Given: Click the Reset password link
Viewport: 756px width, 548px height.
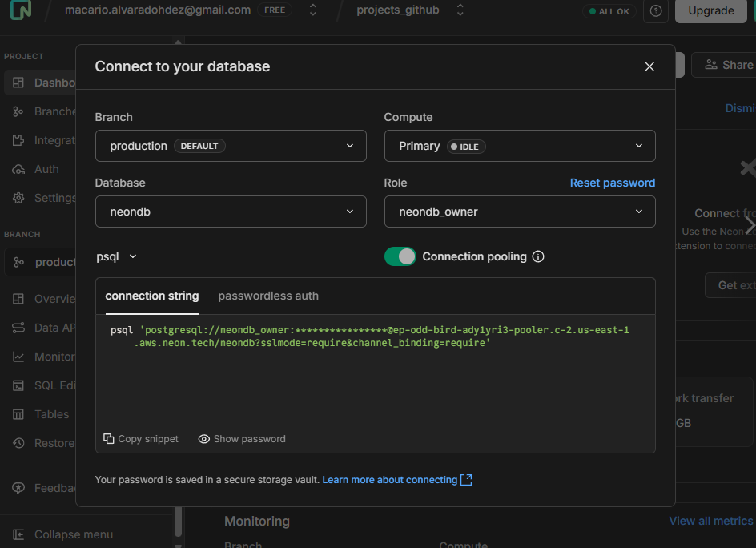Looking at the screenshot, I should click(612, 183).
